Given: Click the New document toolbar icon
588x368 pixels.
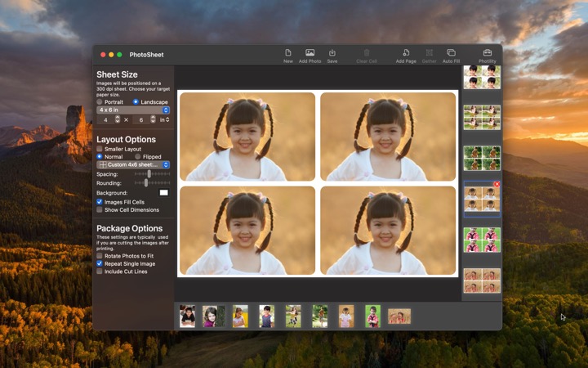Looking at the screenshot, I should click(288, 52).
